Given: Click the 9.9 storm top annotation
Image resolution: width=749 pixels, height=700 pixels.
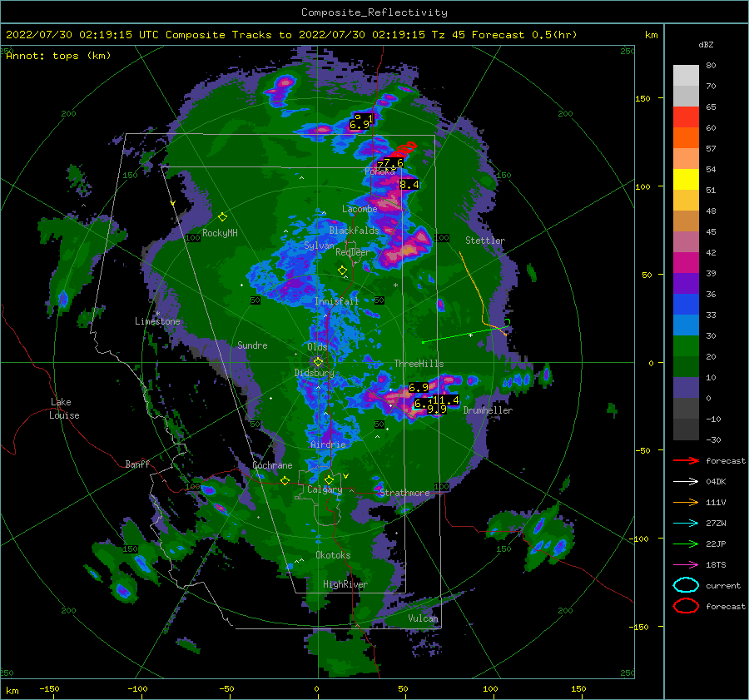Looking at the screenshot, I should pyautogui.click(x=437, y=409).
